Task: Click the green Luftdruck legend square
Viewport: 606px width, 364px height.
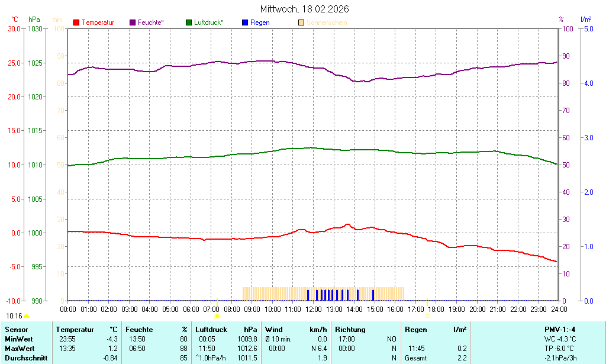Action: tap(189, 22)
